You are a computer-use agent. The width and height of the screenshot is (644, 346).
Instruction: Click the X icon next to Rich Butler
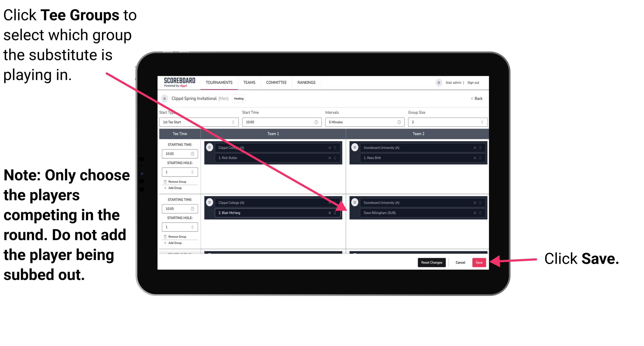332,158
